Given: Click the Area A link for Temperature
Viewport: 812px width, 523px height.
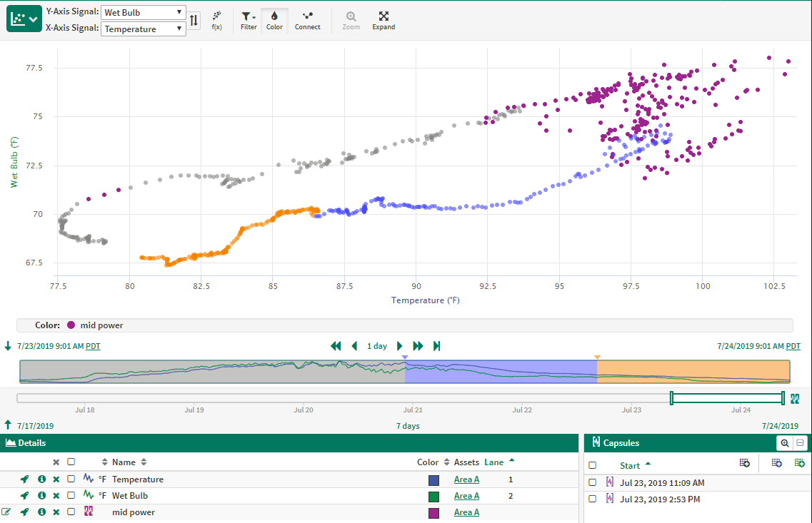Looking at the screenshot, I should click(x=466, y=479).
